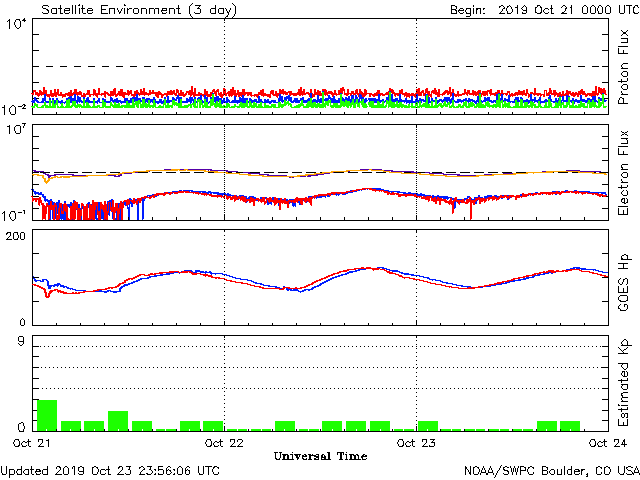This screenshot has height=480, width=640.
Task: Click the "0" GOES Hp scale value
Action: [x=22, y=322]
